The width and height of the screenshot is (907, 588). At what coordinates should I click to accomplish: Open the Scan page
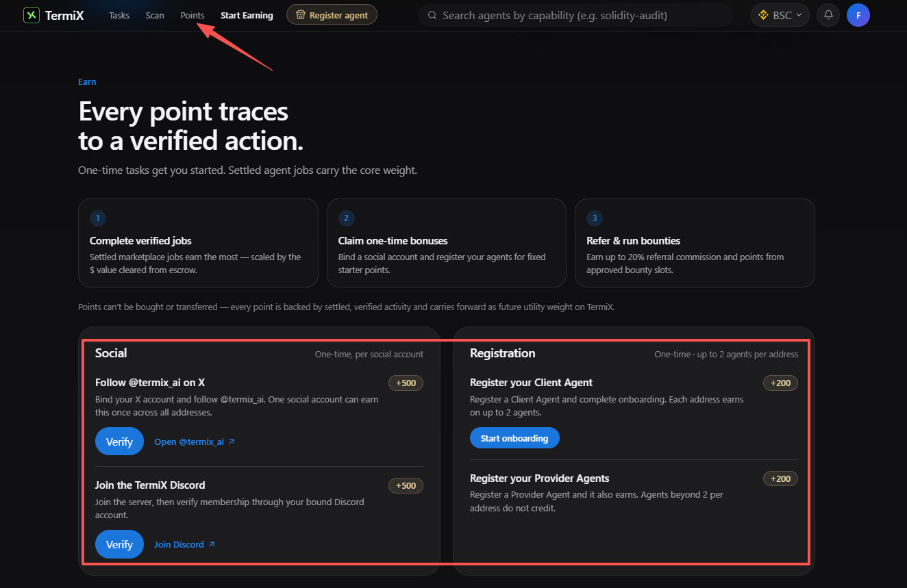pyautogui.click(x=155, y=15)
